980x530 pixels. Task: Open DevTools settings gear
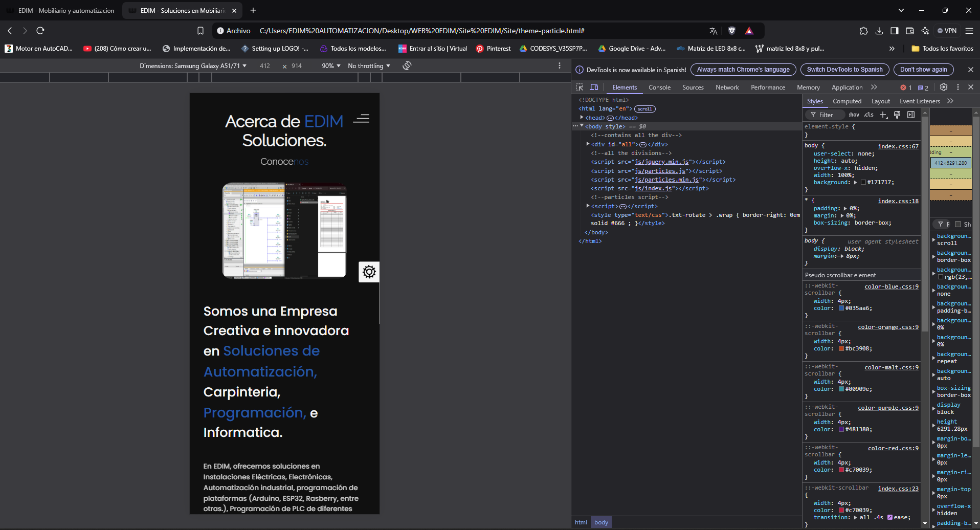(x=944, y=87)
